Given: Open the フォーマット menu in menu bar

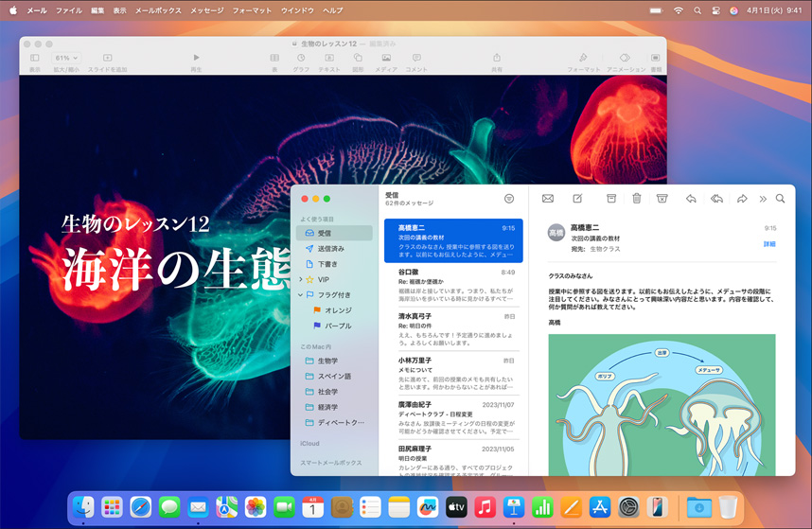Looking at the screenshot, I should (252, 9).
